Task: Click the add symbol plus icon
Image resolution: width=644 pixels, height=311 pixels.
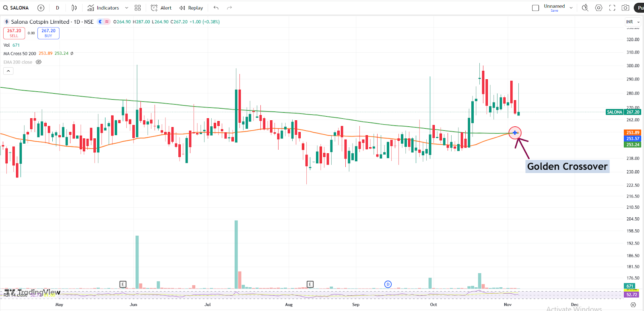Action: 41,8
